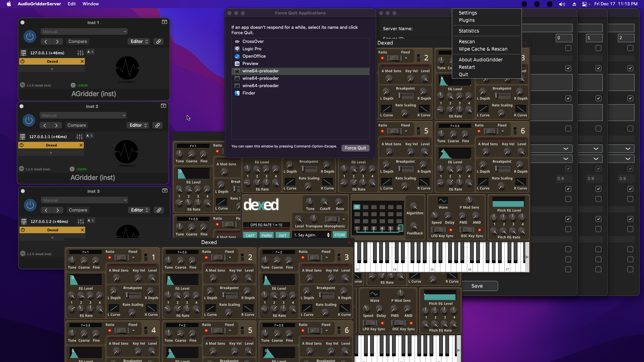The width and height of the screenshot is (644, 362).
Task: Open the Window menu
Action: pyautogui.click(x=91, y=4)
